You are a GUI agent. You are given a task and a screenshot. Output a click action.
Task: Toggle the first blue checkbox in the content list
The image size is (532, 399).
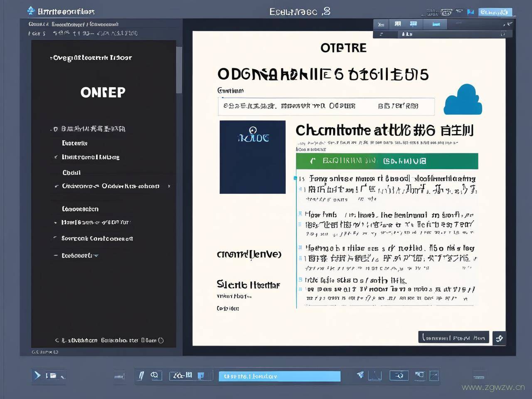(296, 178)
